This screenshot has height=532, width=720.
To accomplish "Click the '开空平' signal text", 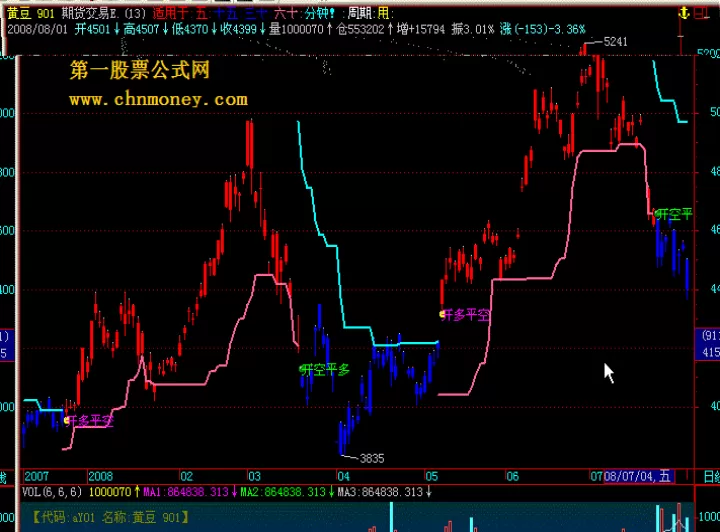I will pyautogui.click(x=675, y=214).
